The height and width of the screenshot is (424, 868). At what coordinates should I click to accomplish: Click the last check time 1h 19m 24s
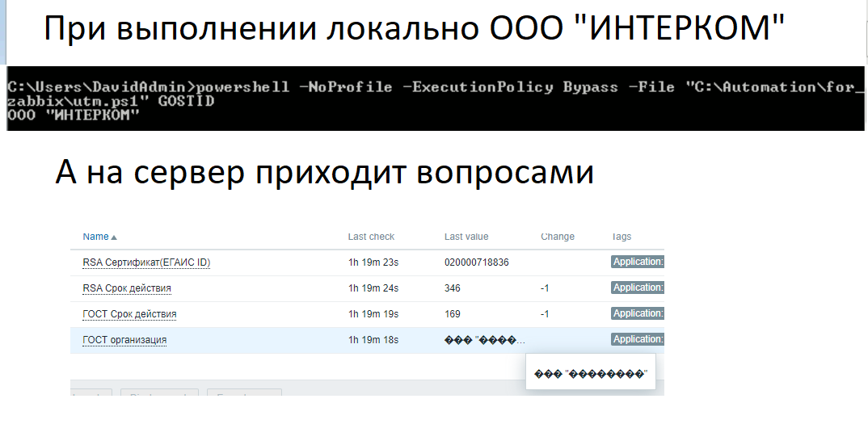[373, 288]
